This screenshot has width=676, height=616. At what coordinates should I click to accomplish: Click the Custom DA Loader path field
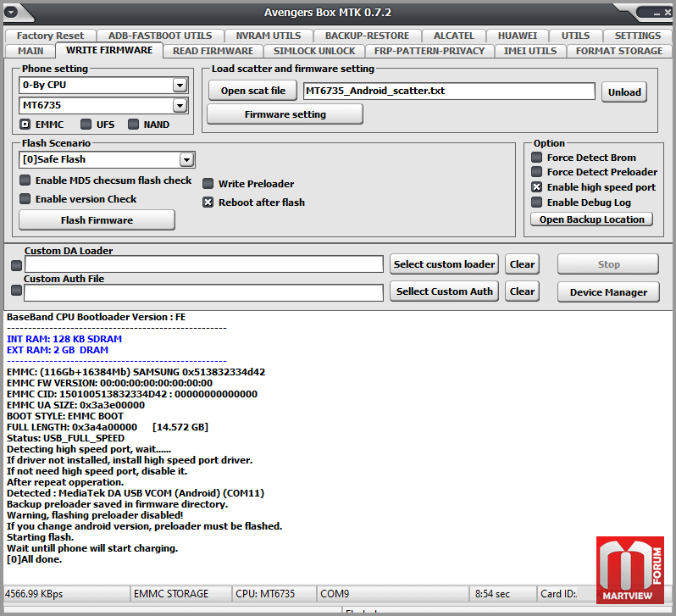point(204,264)
